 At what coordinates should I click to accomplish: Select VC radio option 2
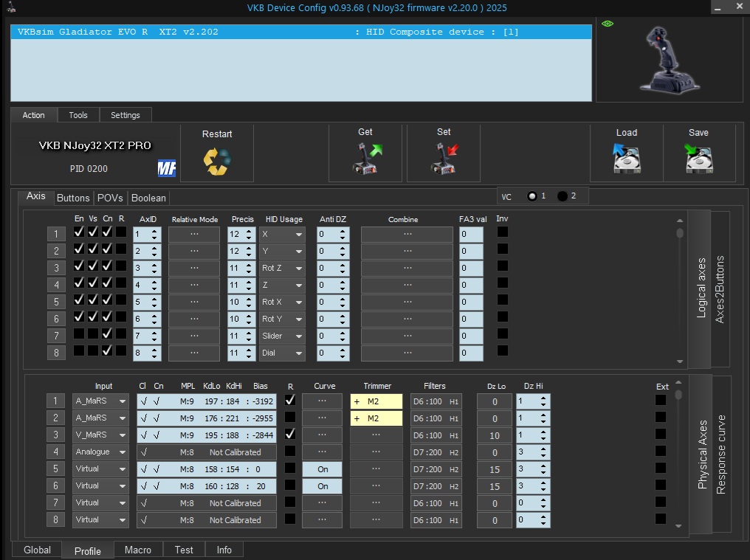562,196
